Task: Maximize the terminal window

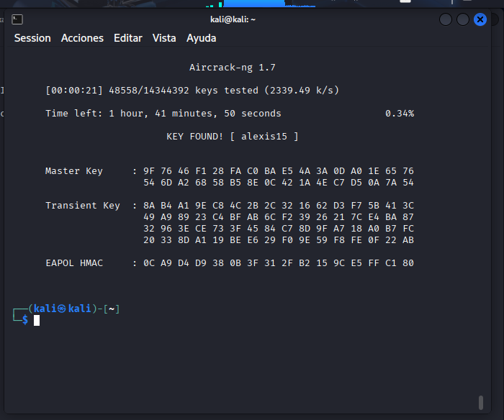Action: [x=463, y=19]
